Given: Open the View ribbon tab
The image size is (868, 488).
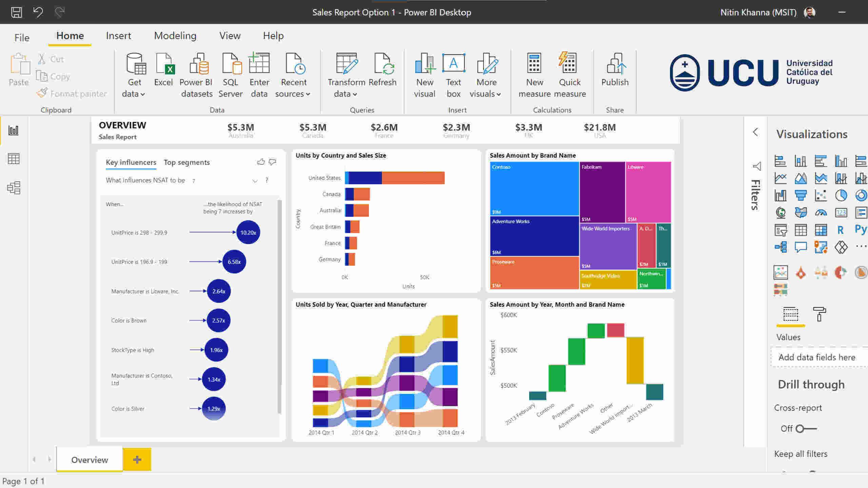Looking at the screenshot, I should (230, 36).
